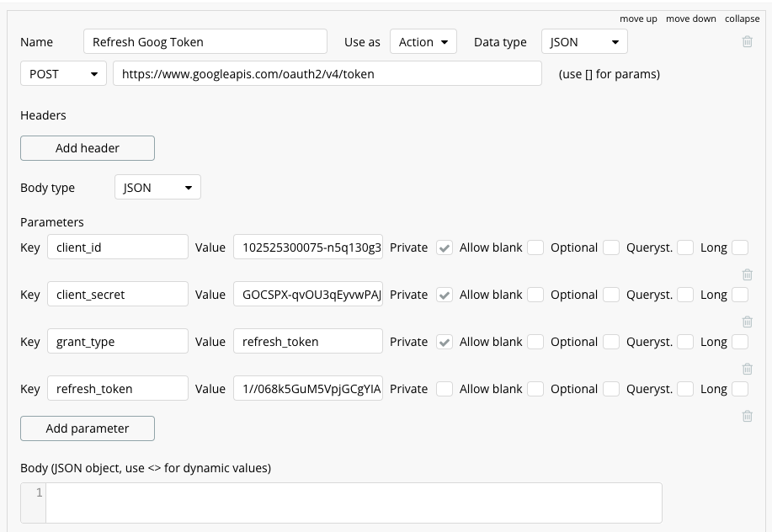Toggle Allow blank for client_secret
Image resolution: width=772 pixels, height=532 pixels.
tap(535, 295)
